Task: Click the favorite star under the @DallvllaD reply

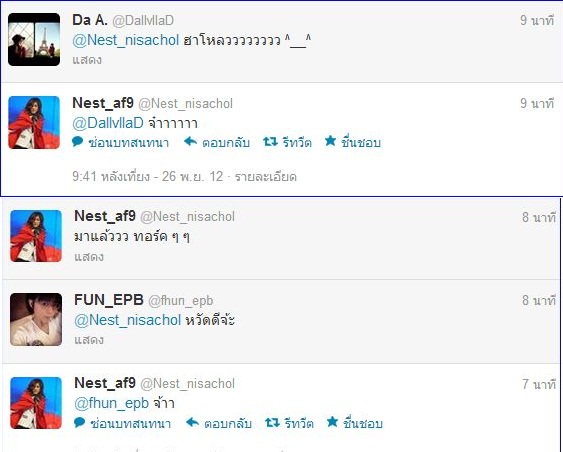Action: tap(330, 141)
